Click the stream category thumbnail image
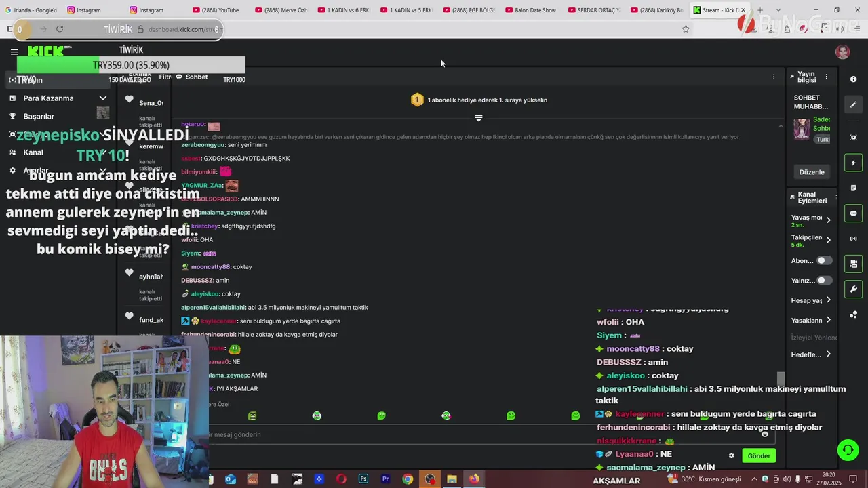Screen dimensions: 868x488 [x=802, y=128]
